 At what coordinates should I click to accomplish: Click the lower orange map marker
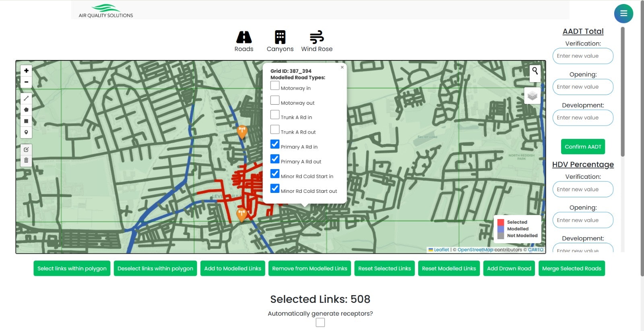pyautogui.click(x=242, y=215)
